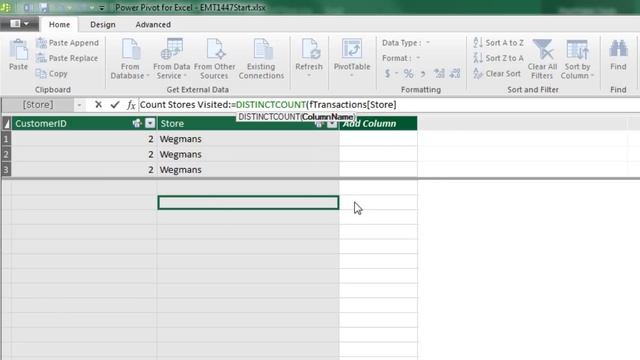Click Clear Sort

[497, 74]
